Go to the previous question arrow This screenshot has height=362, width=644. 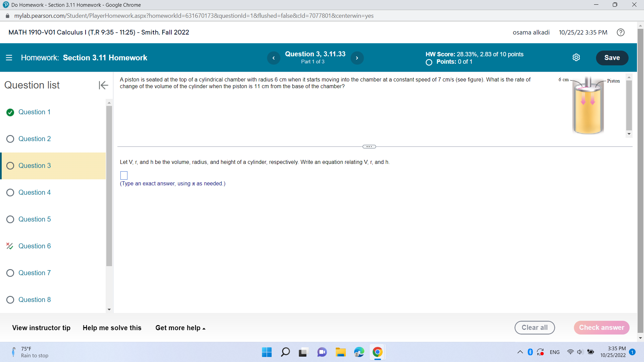tap(274, 58)
